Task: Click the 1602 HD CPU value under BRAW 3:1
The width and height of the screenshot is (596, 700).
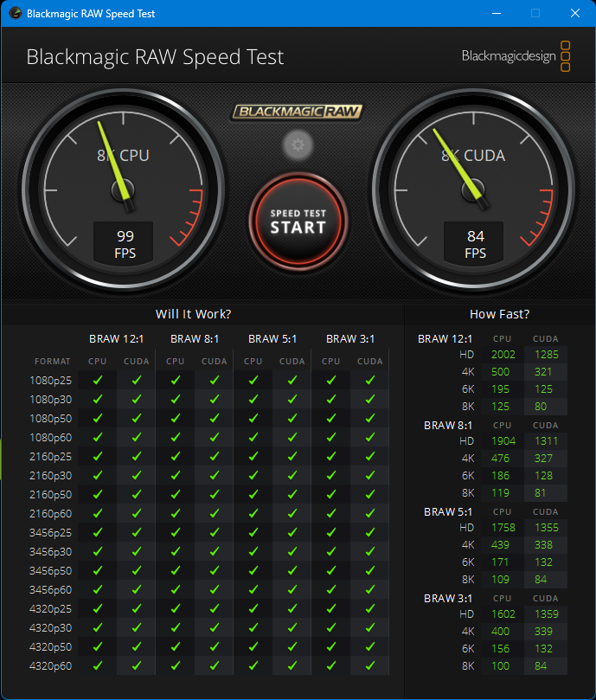Action: pyautogui.click(x=503, y=614)
